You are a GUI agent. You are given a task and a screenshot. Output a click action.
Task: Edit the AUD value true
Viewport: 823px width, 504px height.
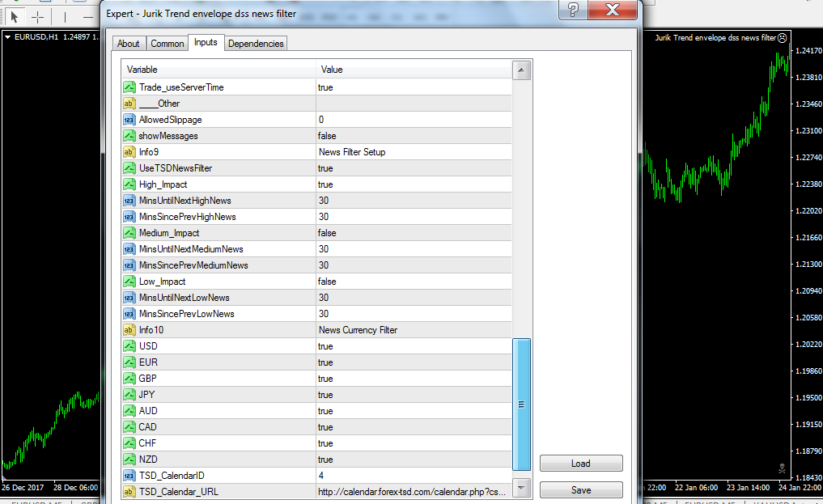click(414, 411)
